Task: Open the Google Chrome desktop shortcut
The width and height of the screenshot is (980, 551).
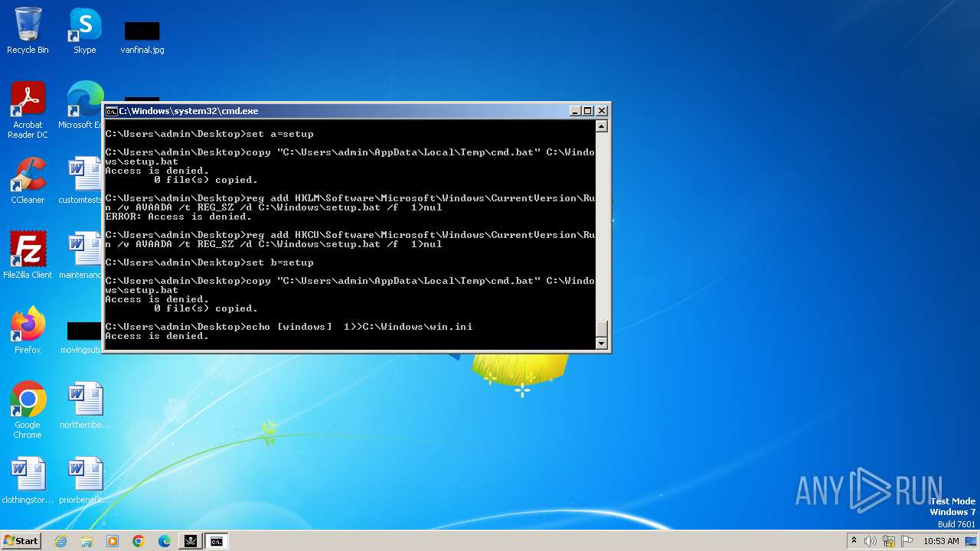Action: pos(28,410)
